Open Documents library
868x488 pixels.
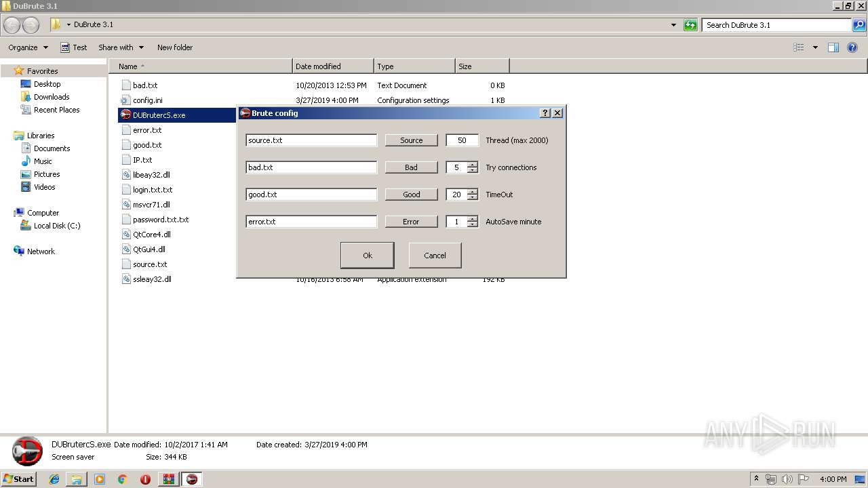coord(52,148)
